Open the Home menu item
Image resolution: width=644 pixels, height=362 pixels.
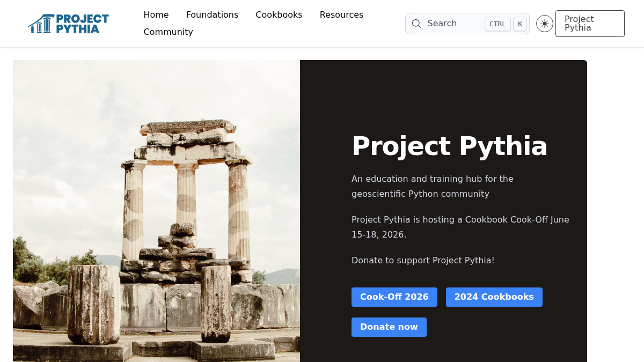pyautogui.click(x=156, y=15)
